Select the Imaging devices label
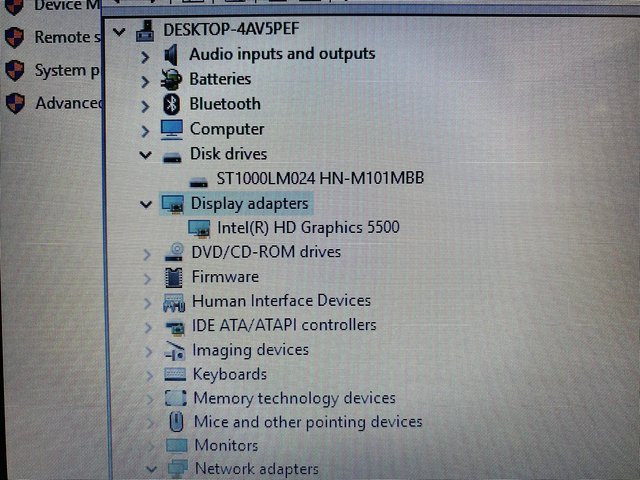The width and height of the screenshot is (640, 480). point(251,350)
